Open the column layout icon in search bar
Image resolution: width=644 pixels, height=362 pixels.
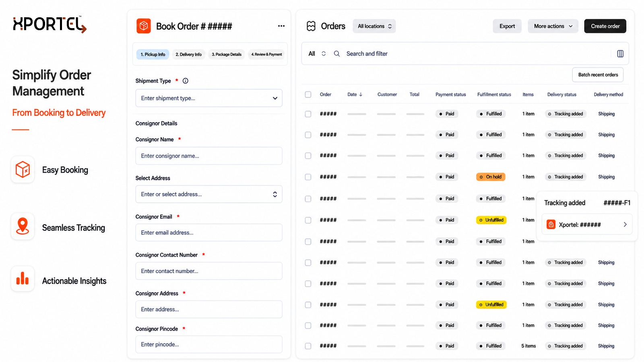(620, 53)
